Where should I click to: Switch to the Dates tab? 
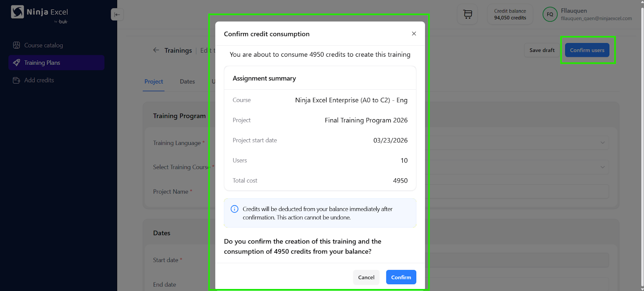tap(187, 81)
